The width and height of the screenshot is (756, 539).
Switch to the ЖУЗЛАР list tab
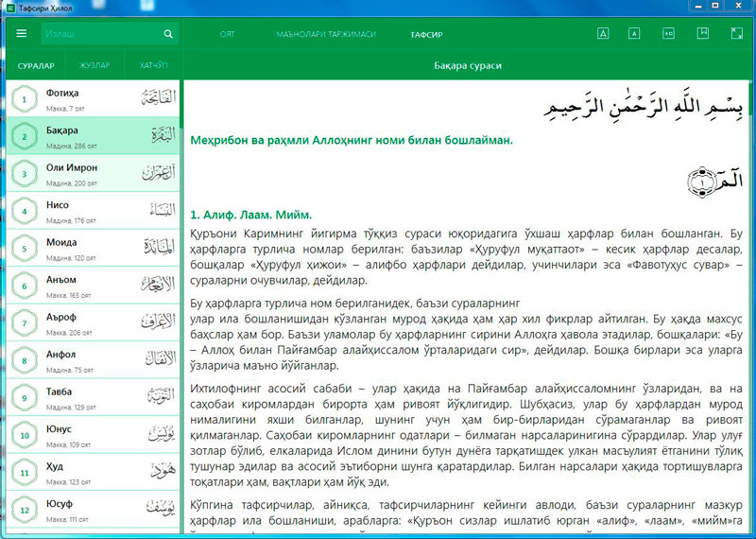(x=94, y=65)
